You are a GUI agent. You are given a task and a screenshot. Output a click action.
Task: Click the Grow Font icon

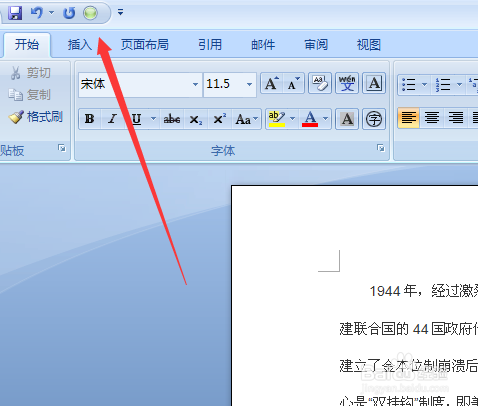pos(271,83)
